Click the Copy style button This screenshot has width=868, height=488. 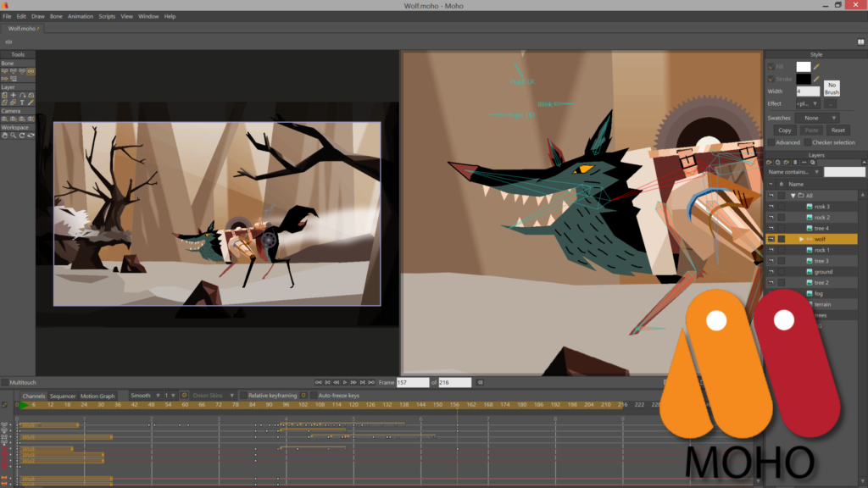point(785,130)
